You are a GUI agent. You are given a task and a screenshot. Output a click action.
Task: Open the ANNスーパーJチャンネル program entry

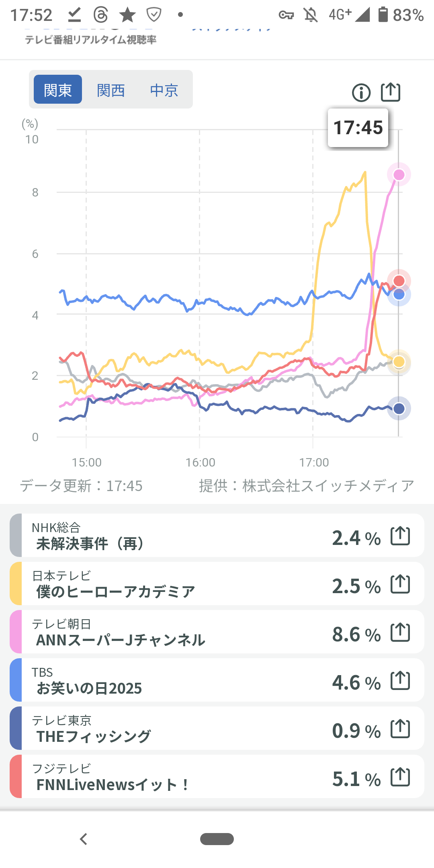coord(121,640)
